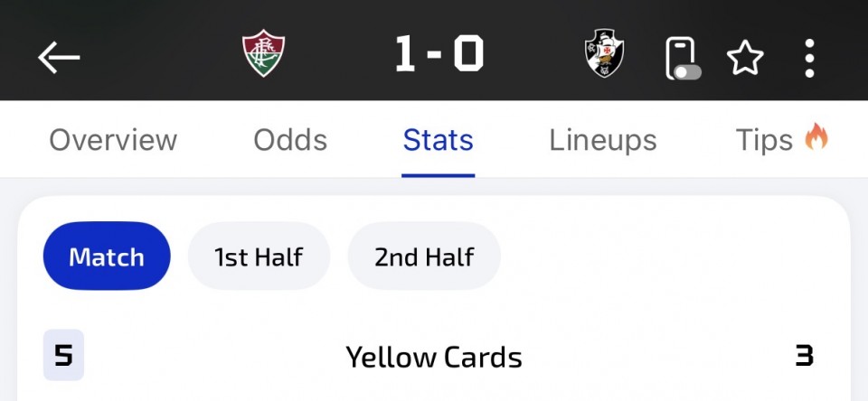Go to the Lineups tab
This screenshot has height=401, width=868.
click(603, 140)
